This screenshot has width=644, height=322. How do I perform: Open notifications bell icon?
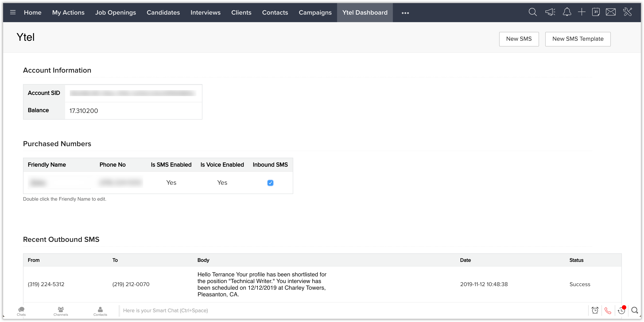pos(567,12)
